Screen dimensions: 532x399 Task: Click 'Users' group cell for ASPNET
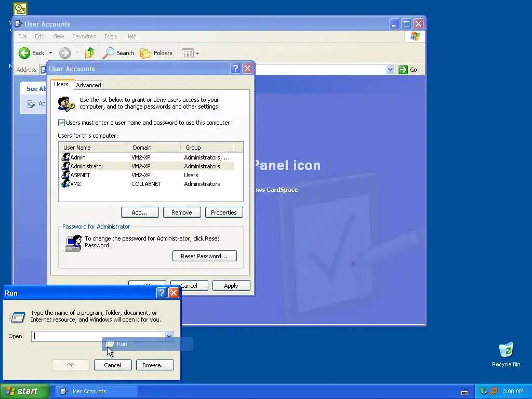[x=191, y=175]
